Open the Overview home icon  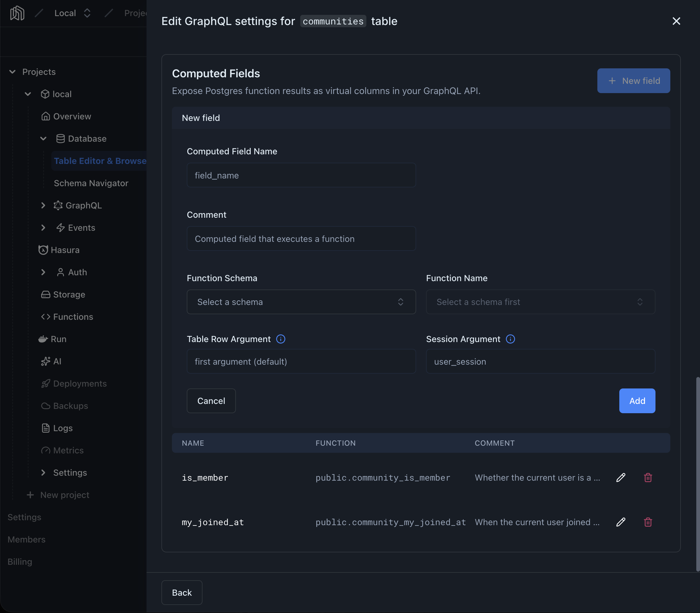(45, 116)
